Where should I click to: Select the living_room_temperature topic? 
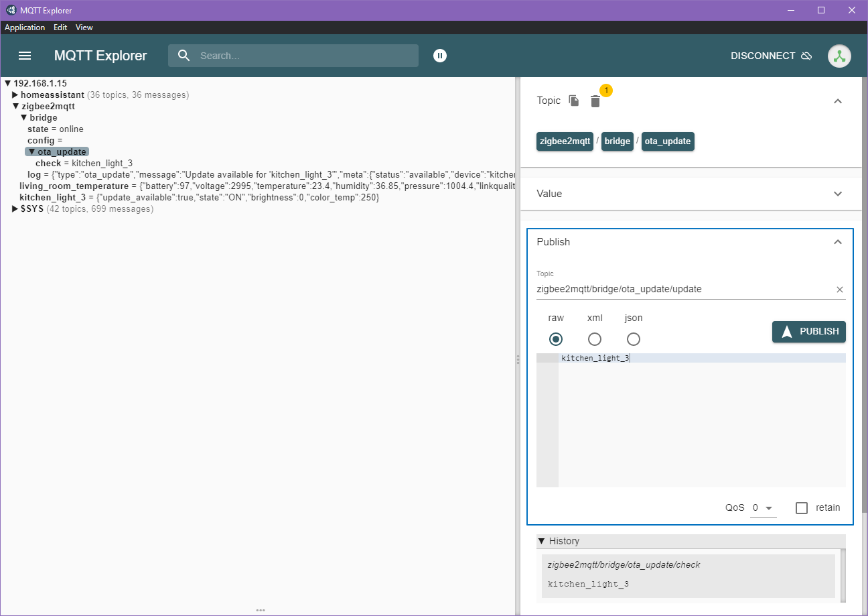pos(267,186)
